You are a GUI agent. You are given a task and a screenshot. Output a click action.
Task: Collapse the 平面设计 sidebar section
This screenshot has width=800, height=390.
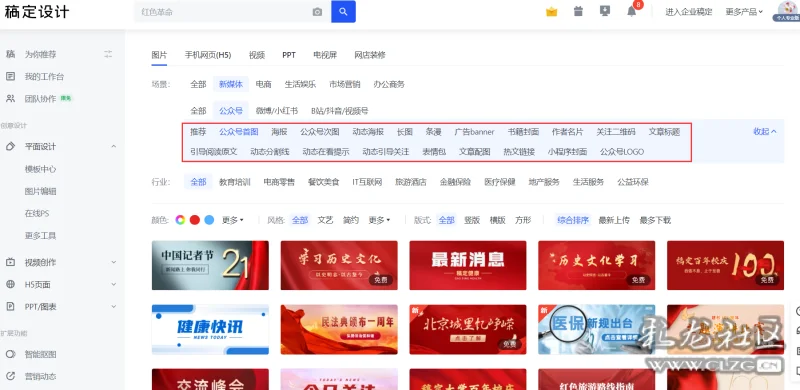(113, 147)
